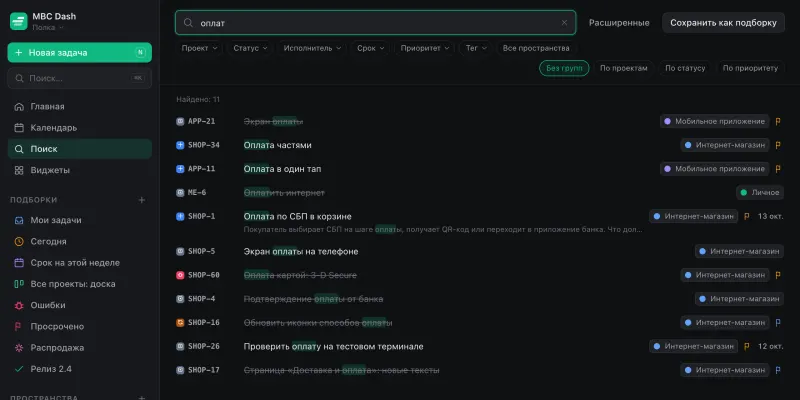Expand the Исполнитель filter dropdown
The width and height of the screenshot is (800, 400).
click(312, 48)
